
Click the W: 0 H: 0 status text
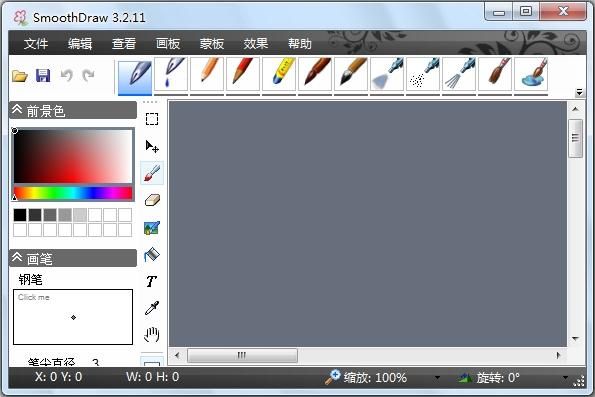[153, 377]
